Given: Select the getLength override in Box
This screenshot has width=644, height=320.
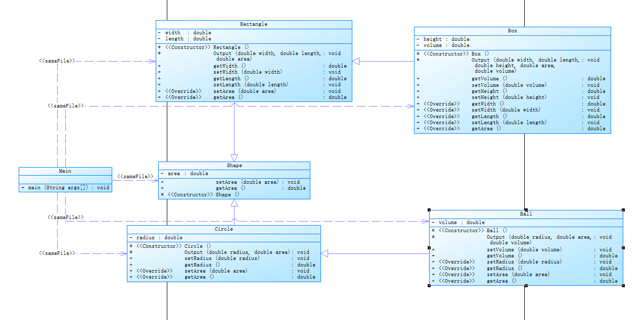Looking at the screenshot, I should coord(511,117).
